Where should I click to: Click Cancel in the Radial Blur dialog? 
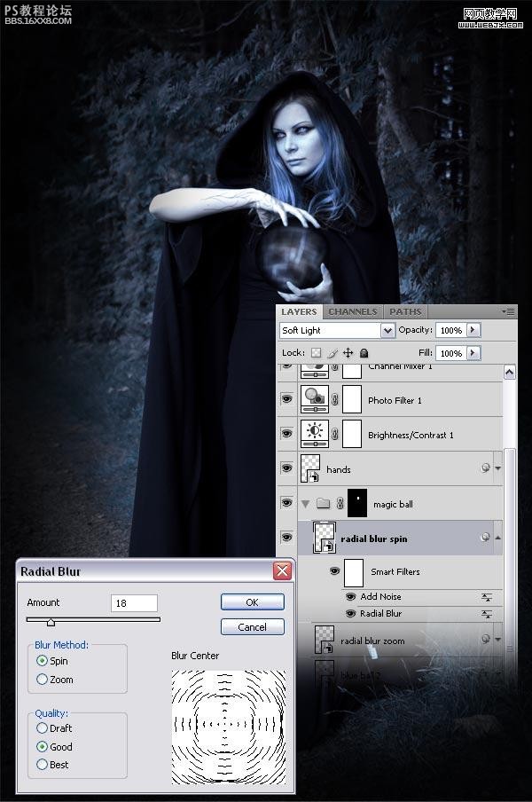pyautogui.click(x=253, y=627)
